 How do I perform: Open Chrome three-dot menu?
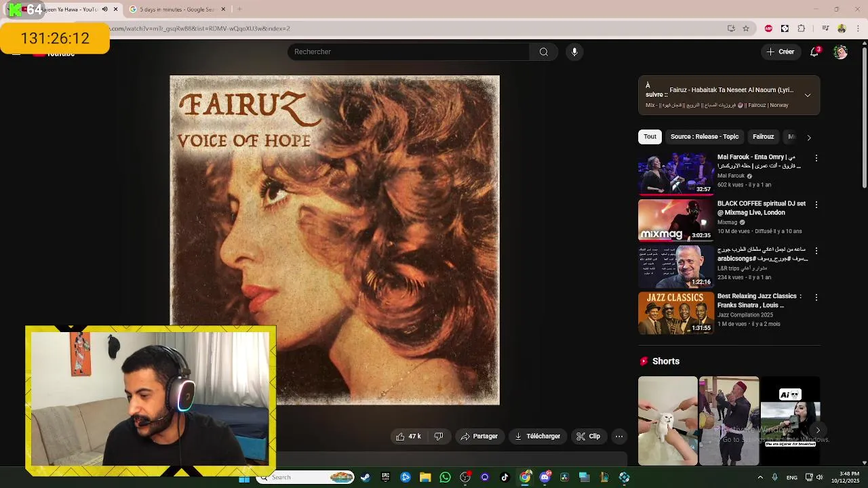(x=859, y=28)
